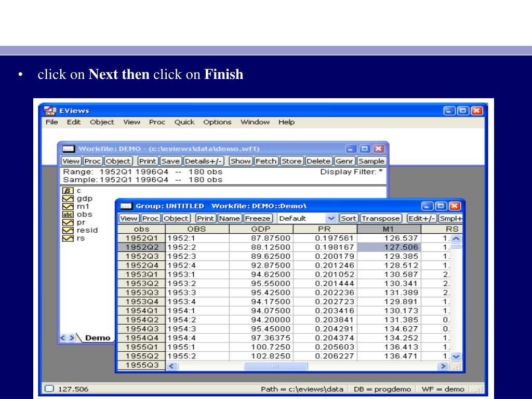Click the EViews application icon in title bar
This screenshot has height=399, width=532.
(x=50, y=111)
